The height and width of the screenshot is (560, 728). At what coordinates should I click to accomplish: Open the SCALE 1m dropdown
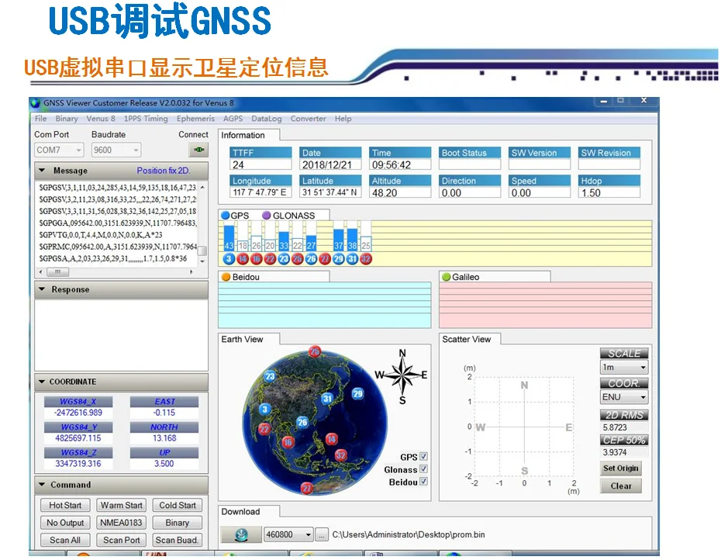click(x=624, y=368)
